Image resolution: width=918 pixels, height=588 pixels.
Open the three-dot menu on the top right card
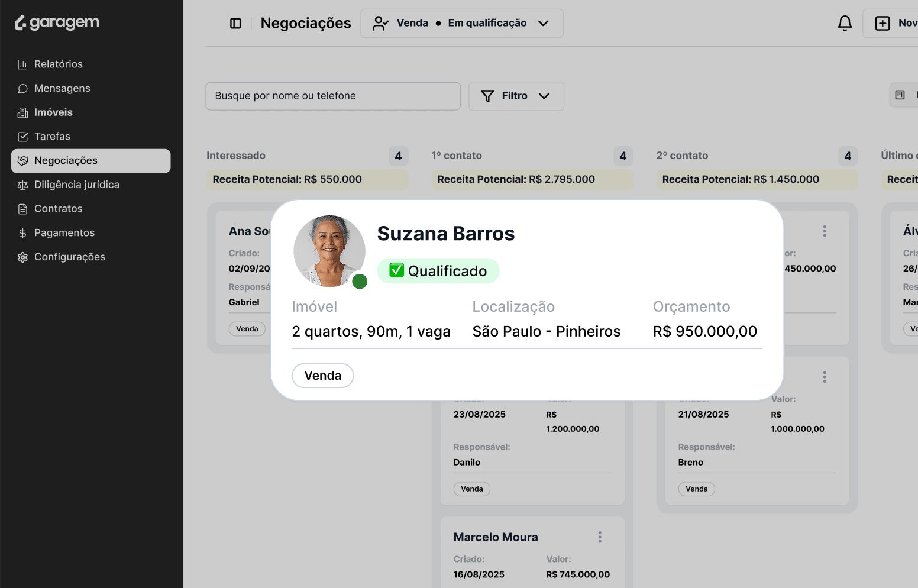point(824,231)
